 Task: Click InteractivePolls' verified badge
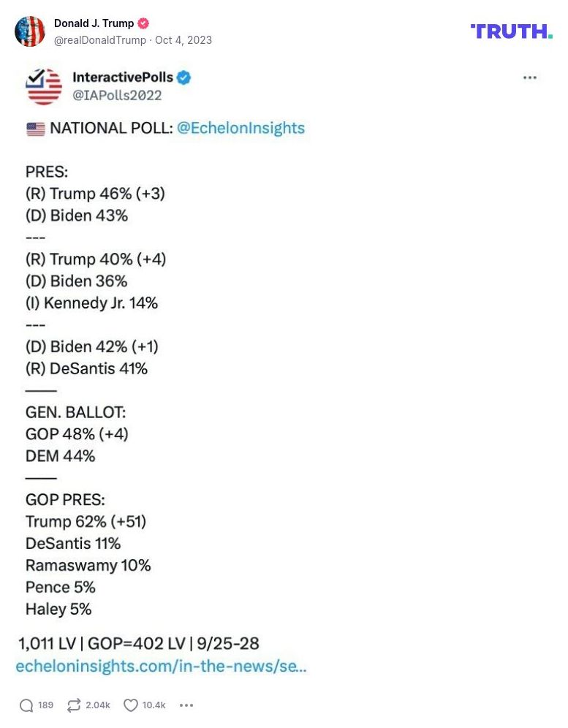(x=183, y=77)
